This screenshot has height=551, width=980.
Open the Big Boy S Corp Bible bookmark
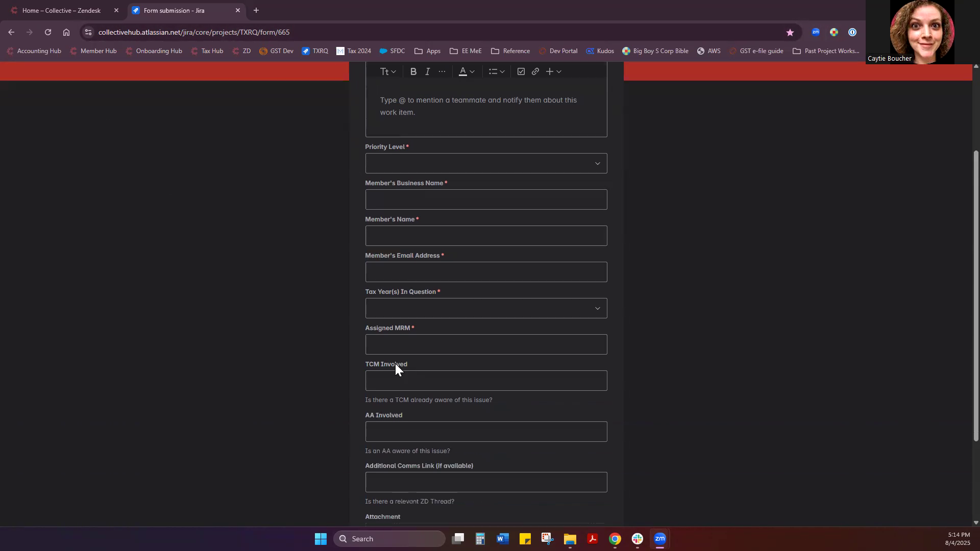click(x=655, y=51)
